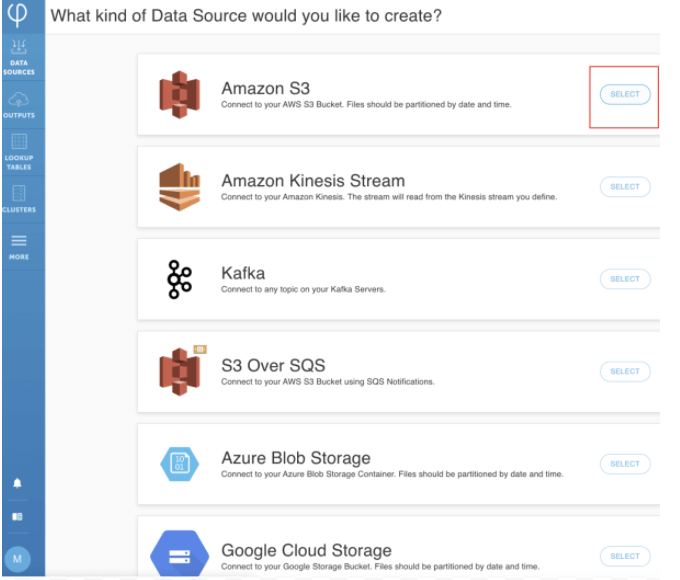The width and height of the screenshot is (680, 580).
Task: Select Google Cloud Storage data source
Action: click(x=625, y=556)
